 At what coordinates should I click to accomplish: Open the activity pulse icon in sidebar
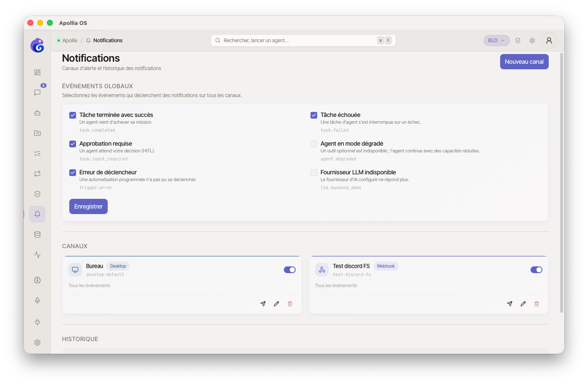tap(37, 255)
